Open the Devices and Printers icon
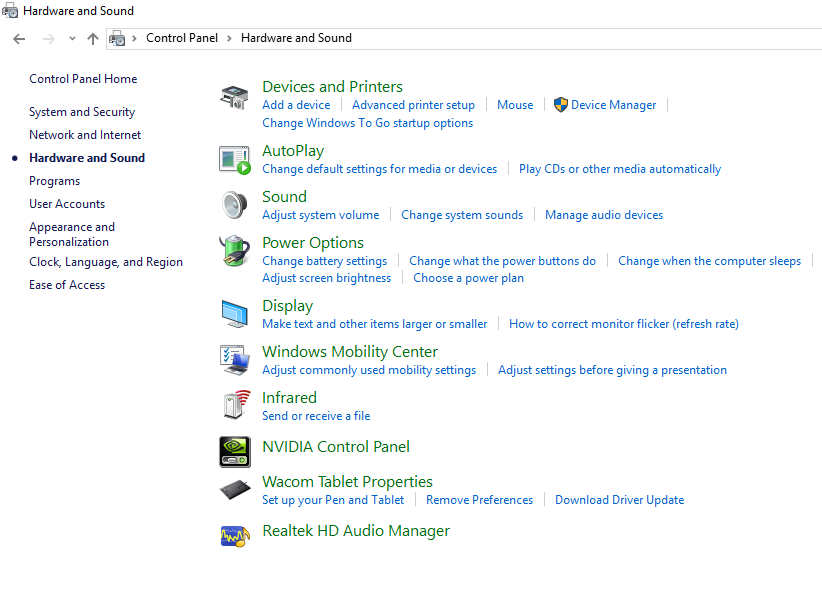Image resolution: width=822 pixels, height=615 pixels. (234, 98)
